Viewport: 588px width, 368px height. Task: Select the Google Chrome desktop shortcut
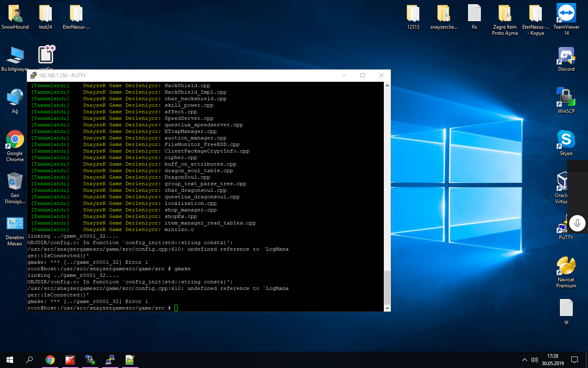[x=15, y=146]
